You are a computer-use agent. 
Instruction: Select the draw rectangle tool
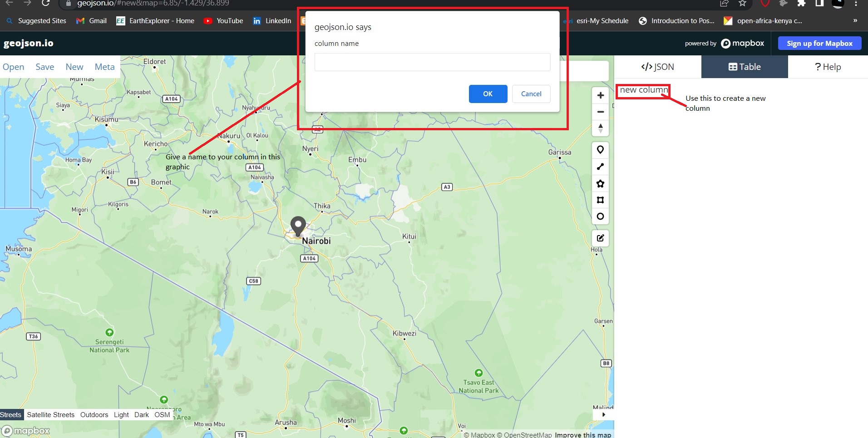[600, 200]
